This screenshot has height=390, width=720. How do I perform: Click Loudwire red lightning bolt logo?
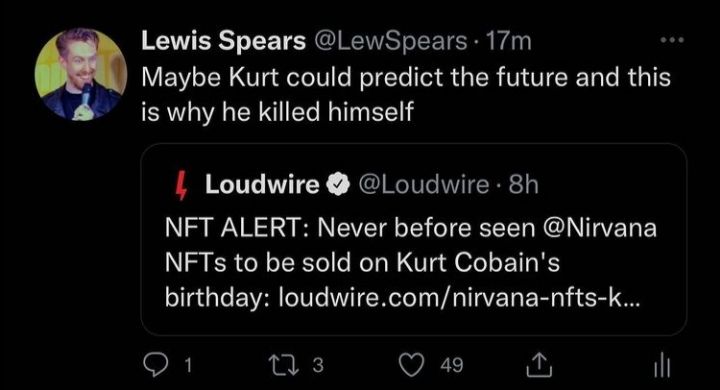[182, 185]
